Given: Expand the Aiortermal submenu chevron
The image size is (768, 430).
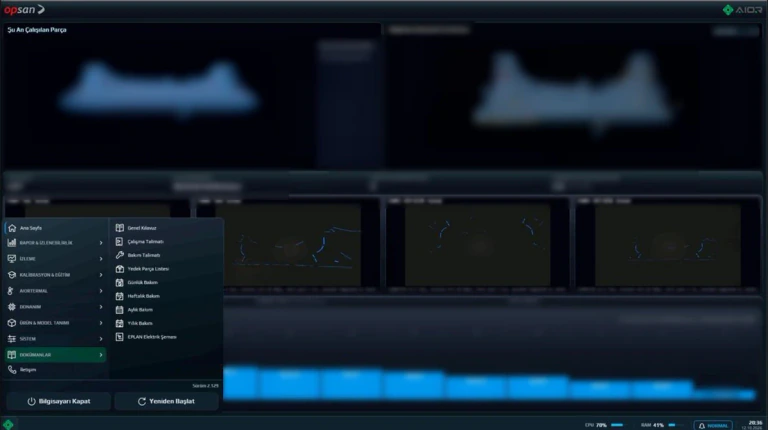Looking at the screenshot, I should pos(101,291).
